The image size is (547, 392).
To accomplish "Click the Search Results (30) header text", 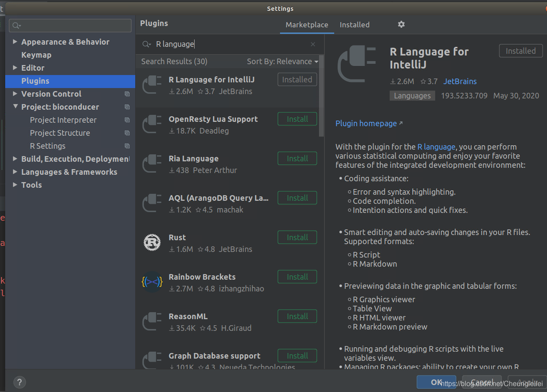I will point(174,62).
